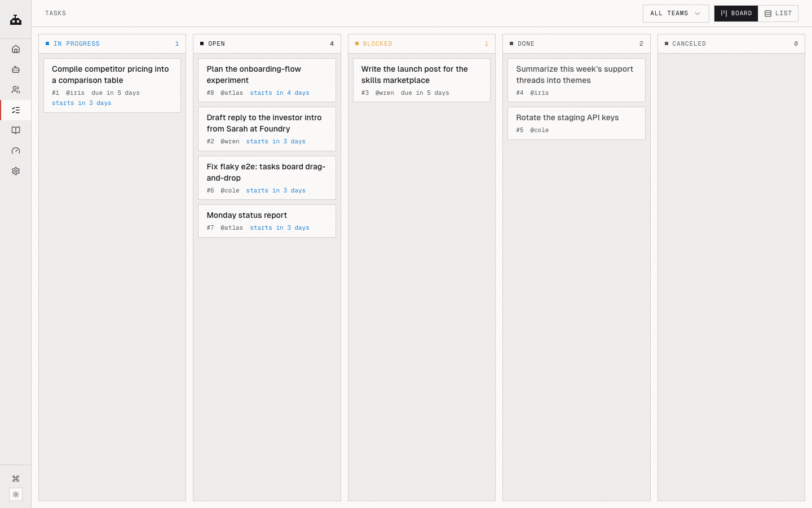Click the @cole assignee on task #5
812x508 pixels.
(x=540, y=130)
